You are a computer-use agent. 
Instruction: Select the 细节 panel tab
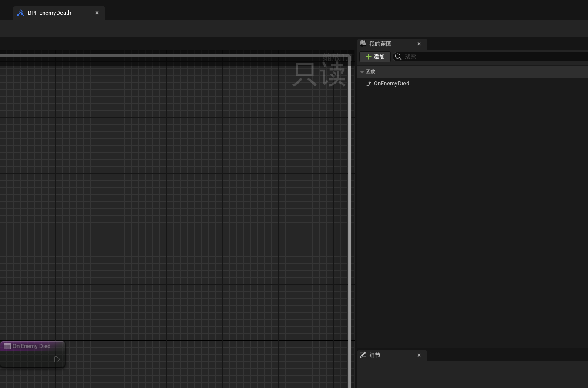tap(392, 355)
